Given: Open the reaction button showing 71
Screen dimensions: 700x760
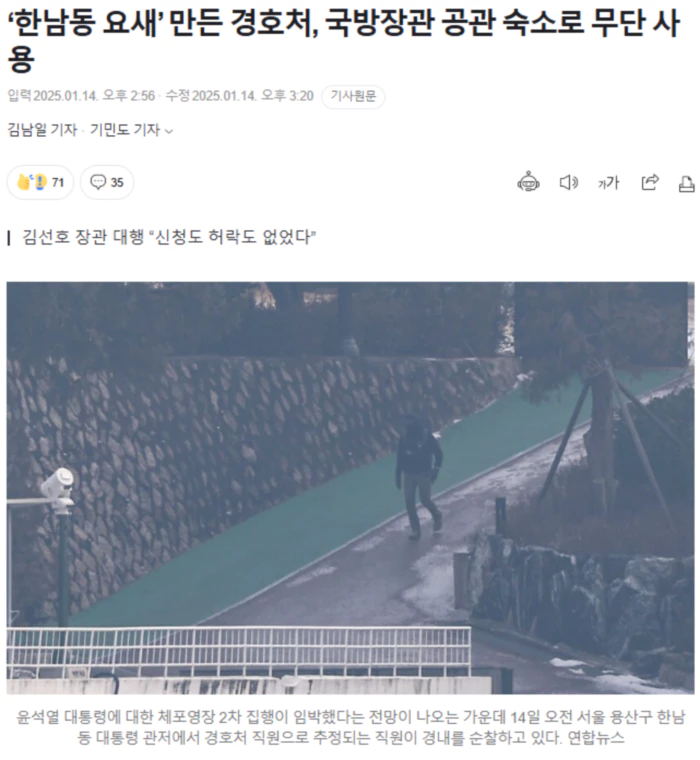Looking at the screenshot, I should (x=40, y=182).
